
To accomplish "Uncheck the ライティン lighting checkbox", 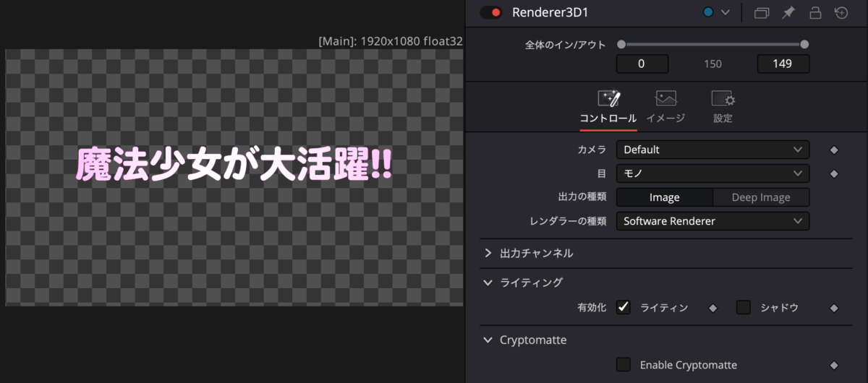I will pyautogui.click(x=624, y=307).
